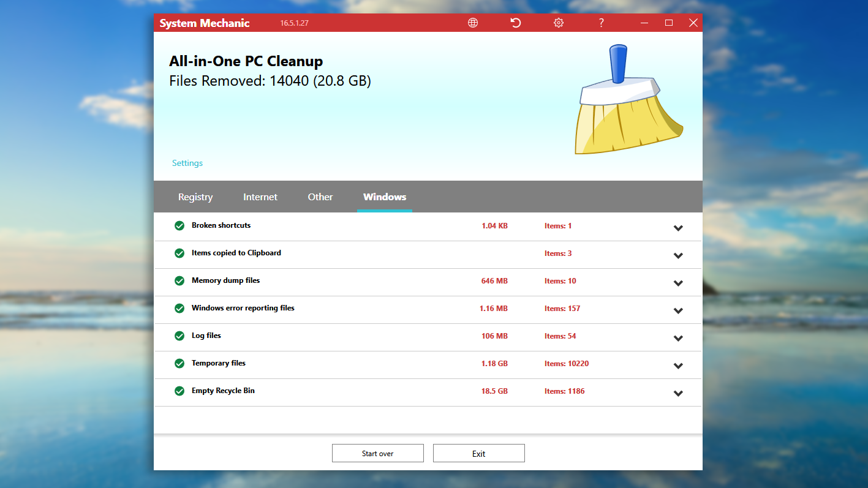The height and width of the screenshot is (488, 868).
Task: Expand the Temporary files chevron
Action: coord(678,366)
